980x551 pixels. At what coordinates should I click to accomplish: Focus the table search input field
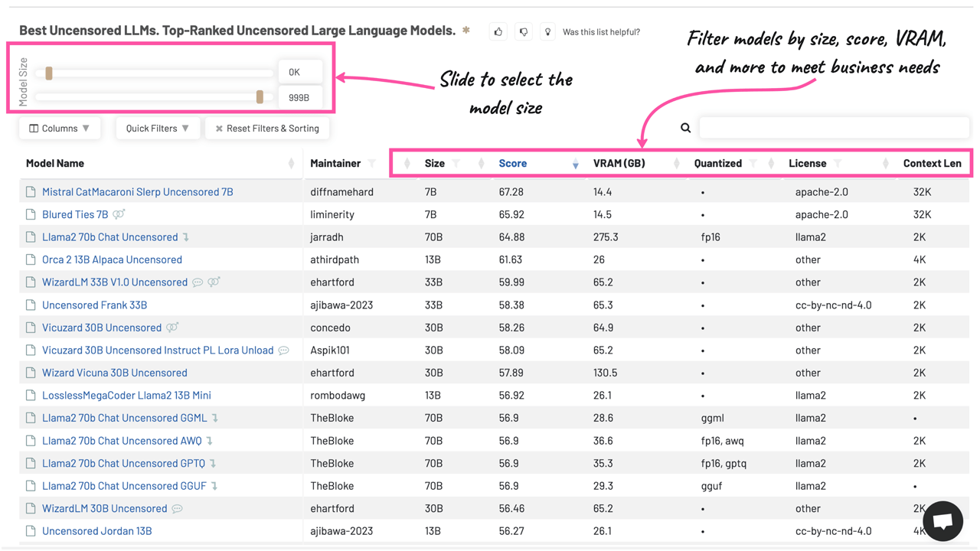pos(834,128)
